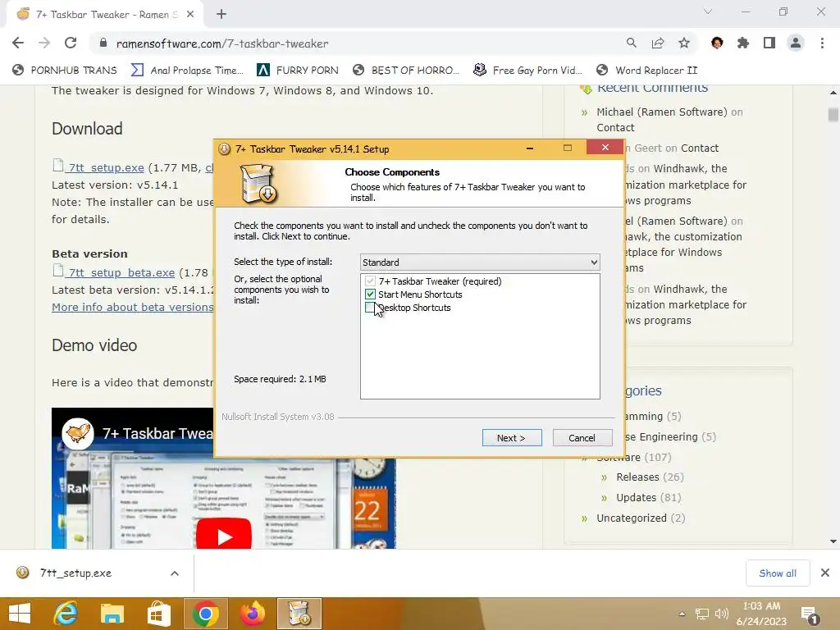Open the Updates category link
This screenshot has height=630, width=840.
click(636, 497)
